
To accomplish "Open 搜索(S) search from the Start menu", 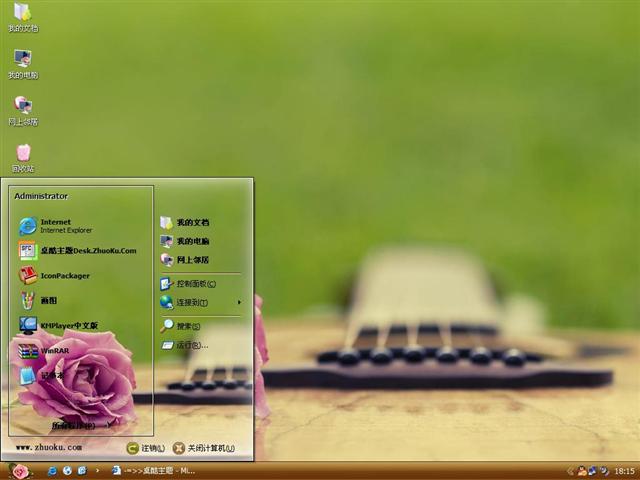I will point(180,326).
